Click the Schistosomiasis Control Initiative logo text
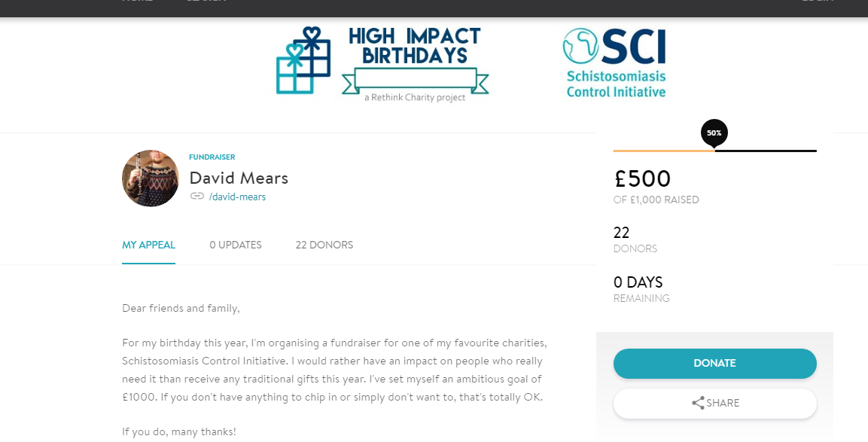Image resolution: width=868 pixels, height=442 pixels. pyautogui.click(x=616, y=84)
